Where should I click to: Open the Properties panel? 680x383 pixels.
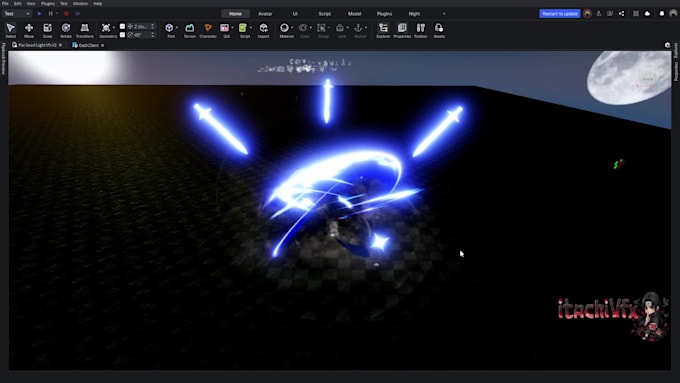pyautogui.click(x=402, y=30)
